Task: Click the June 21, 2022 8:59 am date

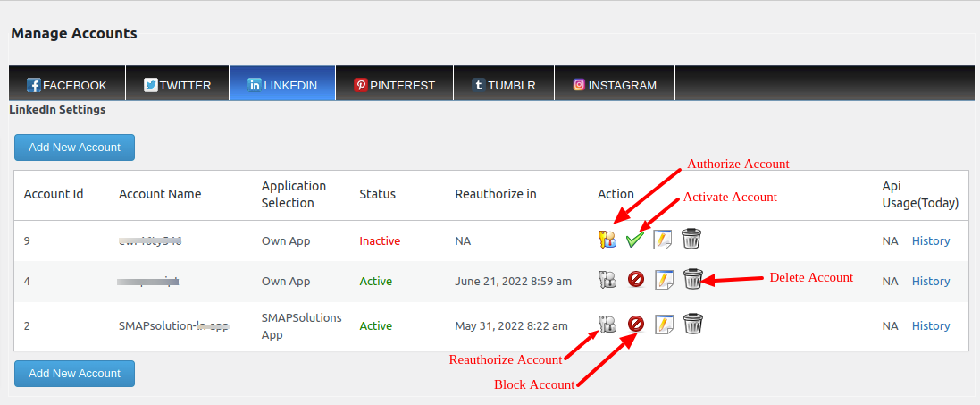Action: [x=513, y=281]
